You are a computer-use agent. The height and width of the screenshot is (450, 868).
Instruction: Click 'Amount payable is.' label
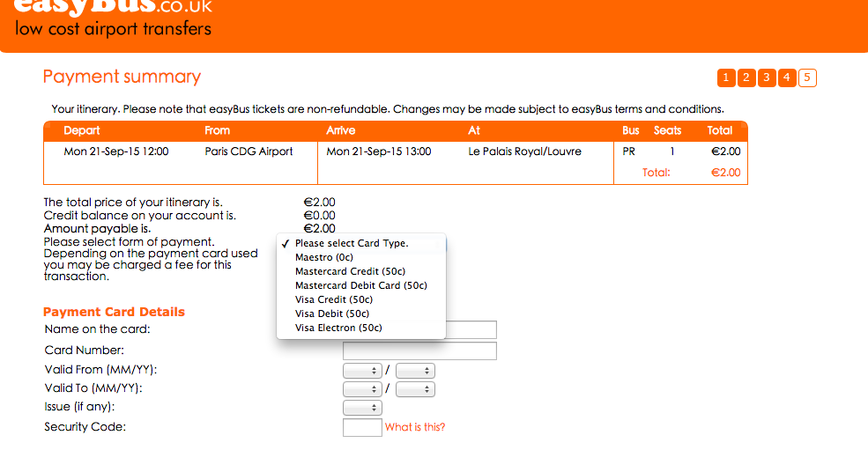(98, 229)
